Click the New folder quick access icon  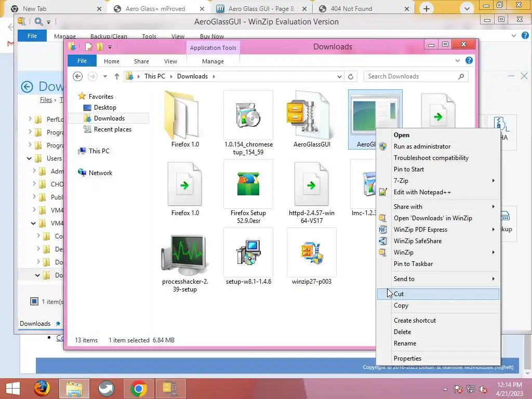point(99,47)
